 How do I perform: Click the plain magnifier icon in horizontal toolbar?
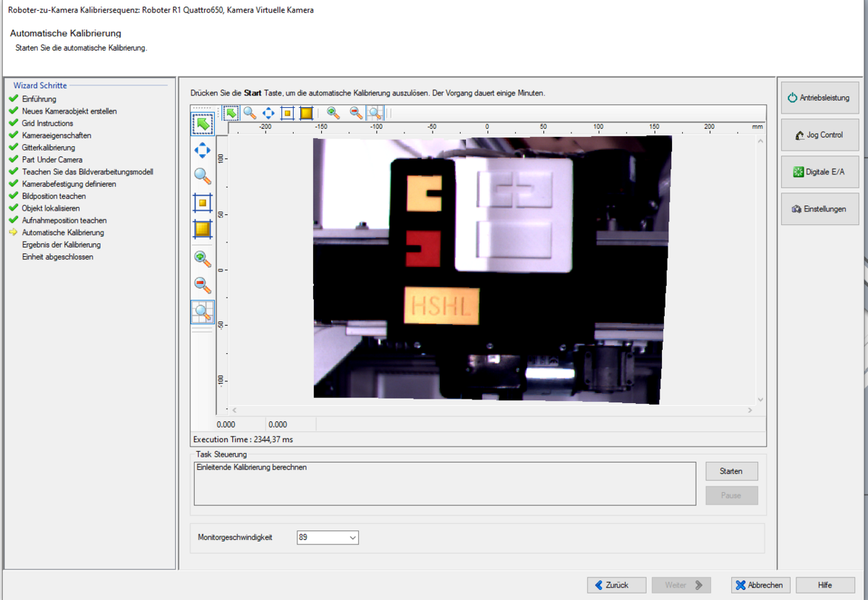250,113
